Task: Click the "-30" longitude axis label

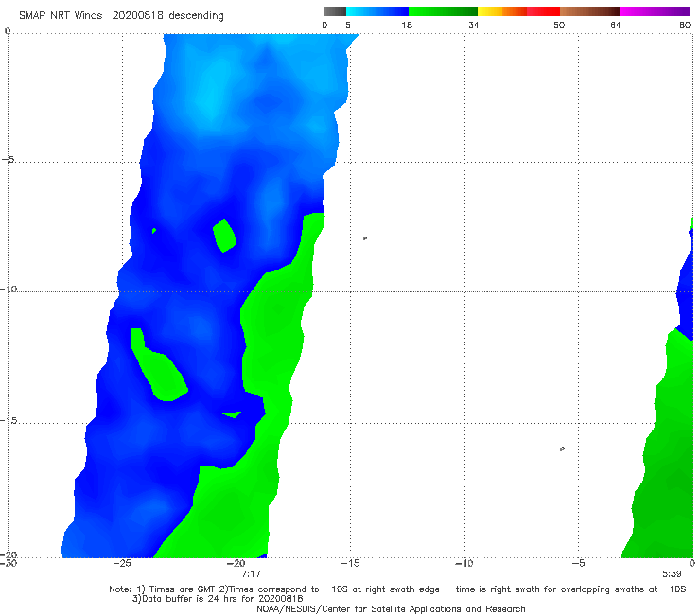Action: 9,563
